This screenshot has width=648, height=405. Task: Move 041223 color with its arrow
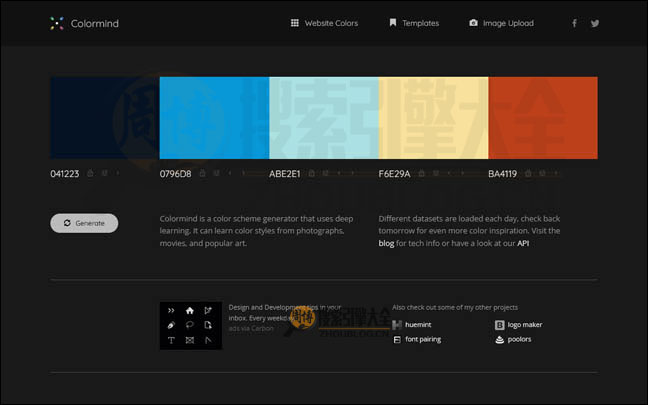point(118,173)
